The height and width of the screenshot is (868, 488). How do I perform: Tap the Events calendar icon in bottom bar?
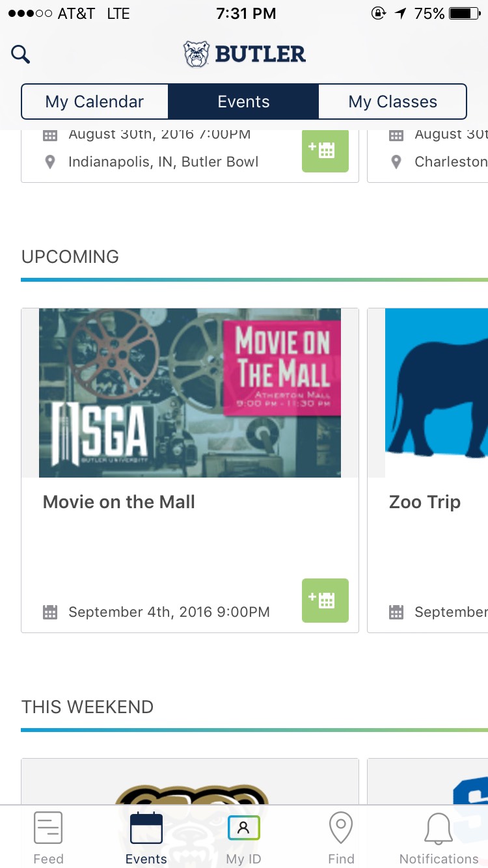(x=146, y=829)
